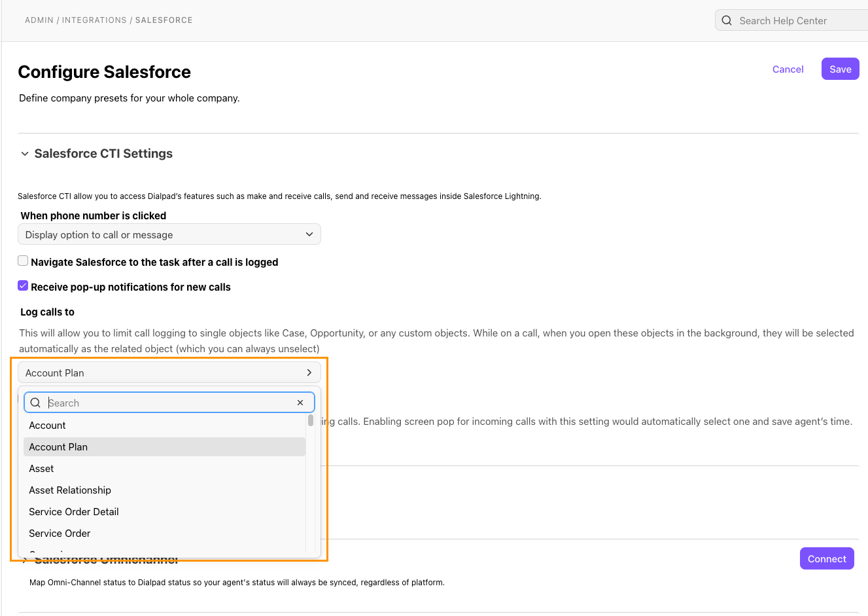The height and width of the screenshot is (616, 868).
Task: Click the magnifier icon in Help Center search
Action: point(727,20)
